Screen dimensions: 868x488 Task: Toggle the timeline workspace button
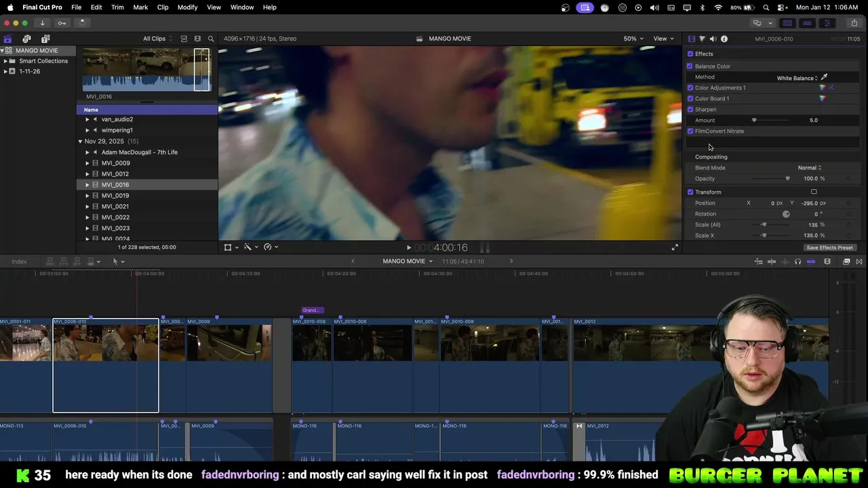(807, 23)
